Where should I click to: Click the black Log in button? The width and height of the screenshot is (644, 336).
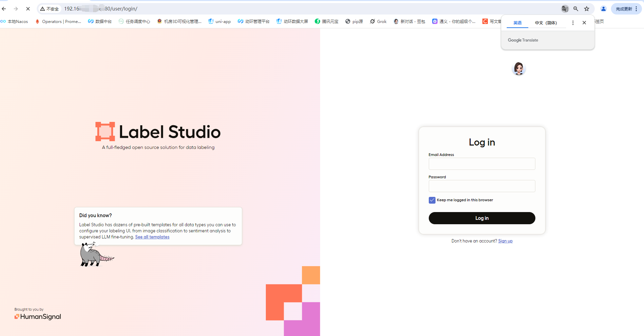coord(482,218)
